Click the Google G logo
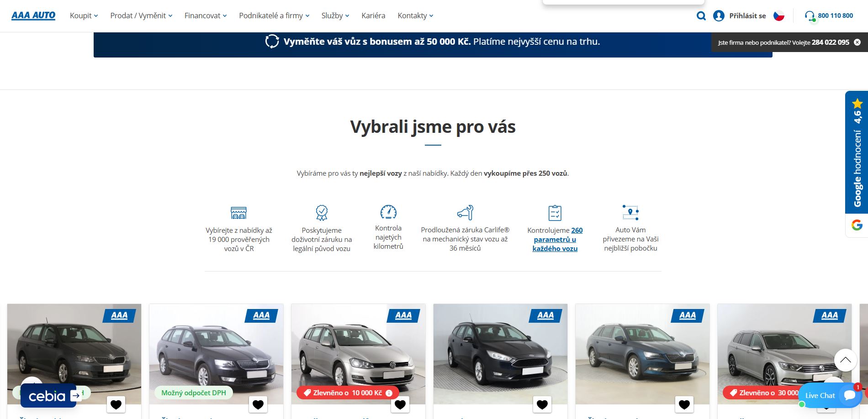Viewport: 868px width, 419px height. pyautogui.click(x=857, y=225)
